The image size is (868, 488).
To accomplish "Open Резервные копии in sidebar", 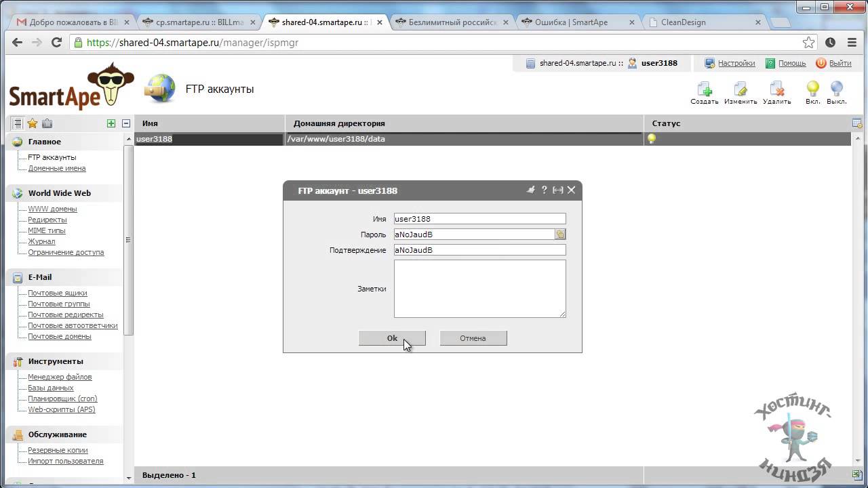I will pyautogui.click(x=58, y=450).
